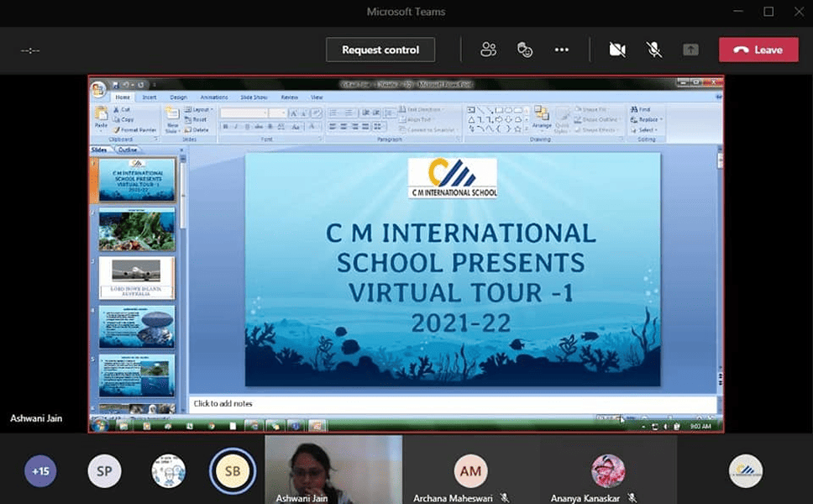The height and width of the screenshot is (504, 813).
Task: Leave the Teams meeting
Action: (758, 50)
